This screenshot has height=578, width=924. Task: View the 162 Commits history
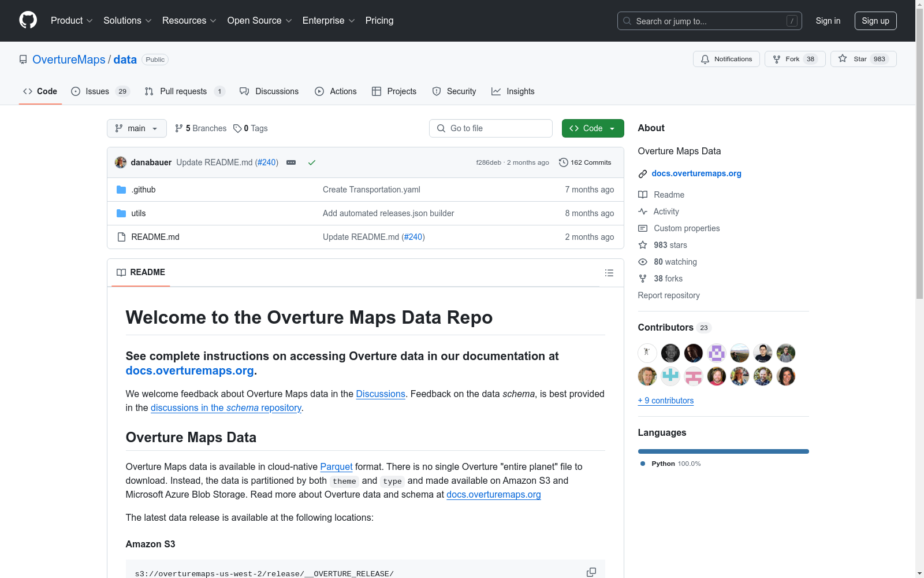(585, 162)
